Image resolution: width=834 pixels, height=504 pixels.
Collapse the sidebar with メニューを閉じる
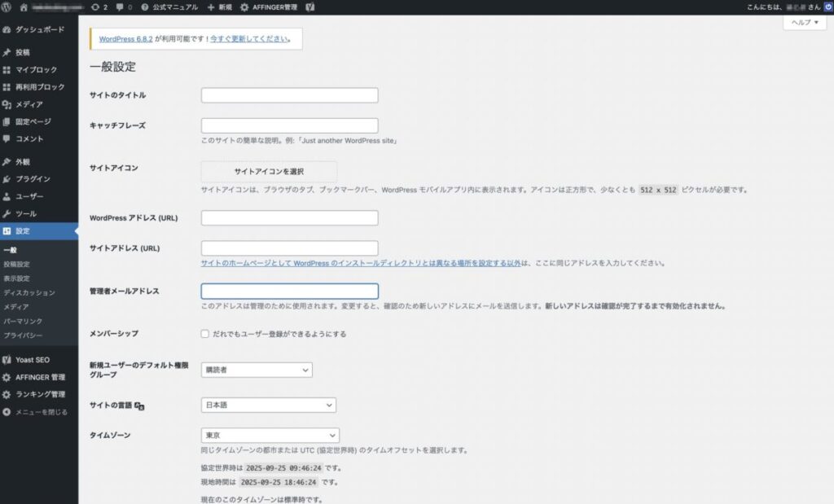(x=41, y=411)
